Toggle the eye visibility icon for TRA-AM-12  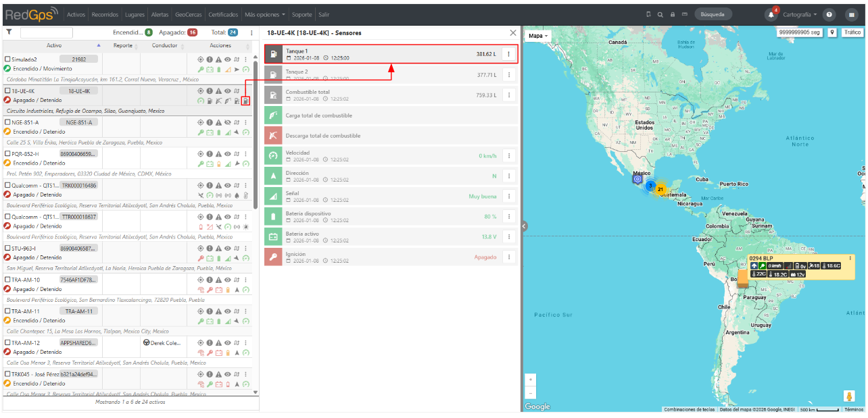click(228, 342)
